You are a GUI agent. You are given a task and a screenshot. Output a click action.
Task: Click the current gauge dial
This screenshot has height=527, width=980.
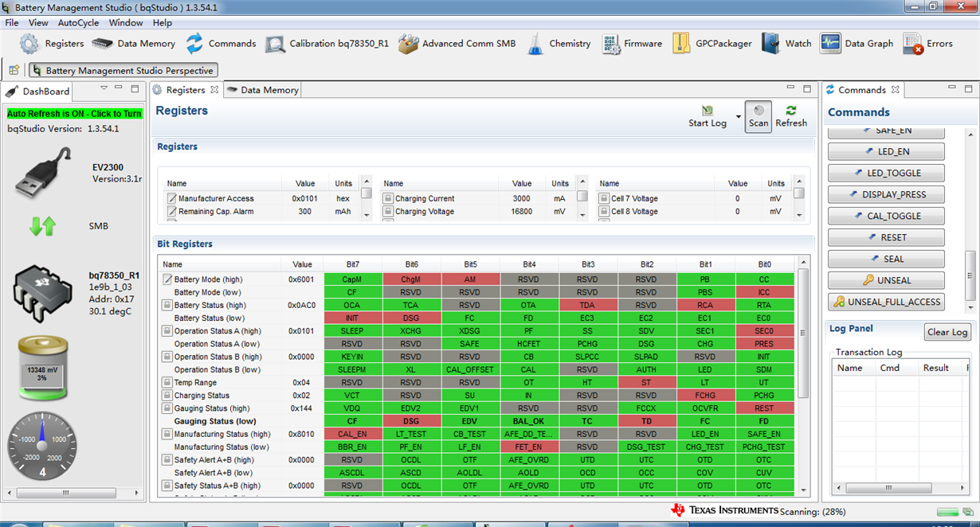pyautogui.click(x=43, y=446)
